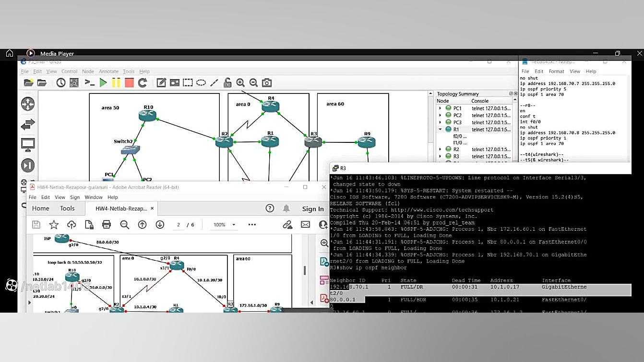Screen dimensions: 644x362
Task: Click the PDF page number field
Action: click(x=179, y=224)
